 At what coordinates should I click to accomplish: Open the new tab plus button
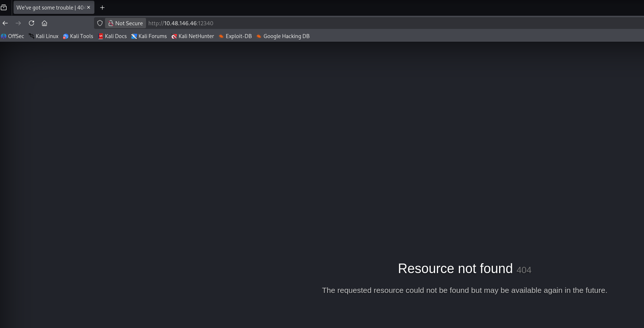point(102,7)
